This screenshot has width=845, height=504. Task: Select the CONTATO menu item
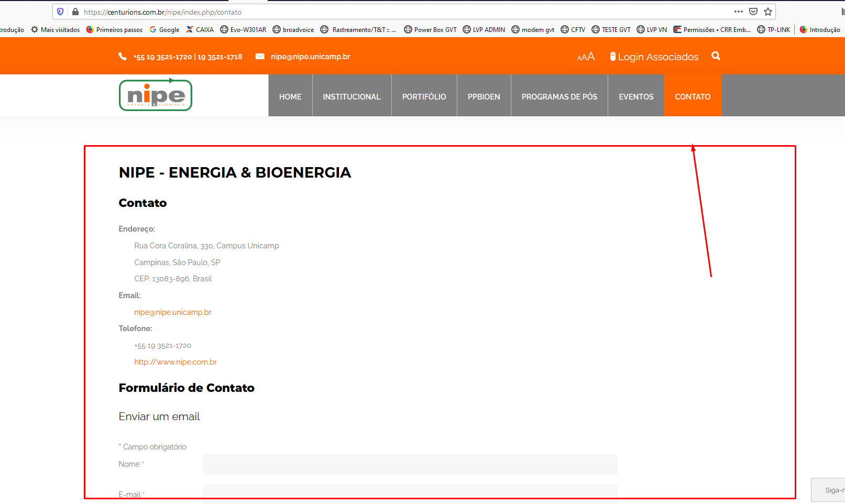coord(693,95)
